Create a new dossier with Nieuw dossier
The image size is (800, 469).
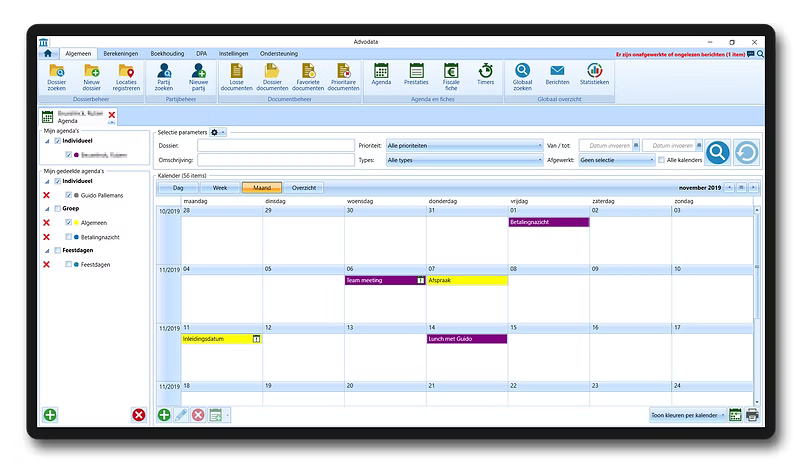(92, 76)
